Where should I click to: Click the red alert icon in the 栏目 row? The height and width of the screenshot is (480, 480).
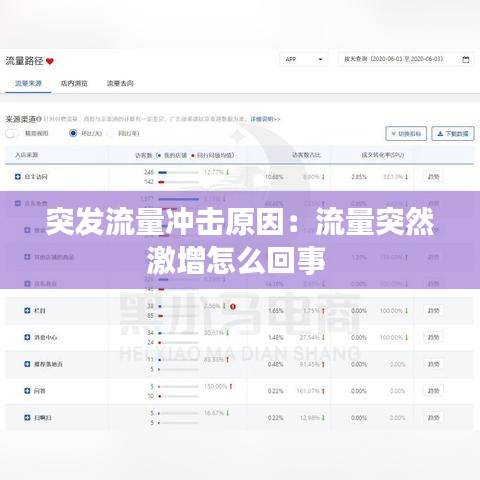click(x=233, y=306)
